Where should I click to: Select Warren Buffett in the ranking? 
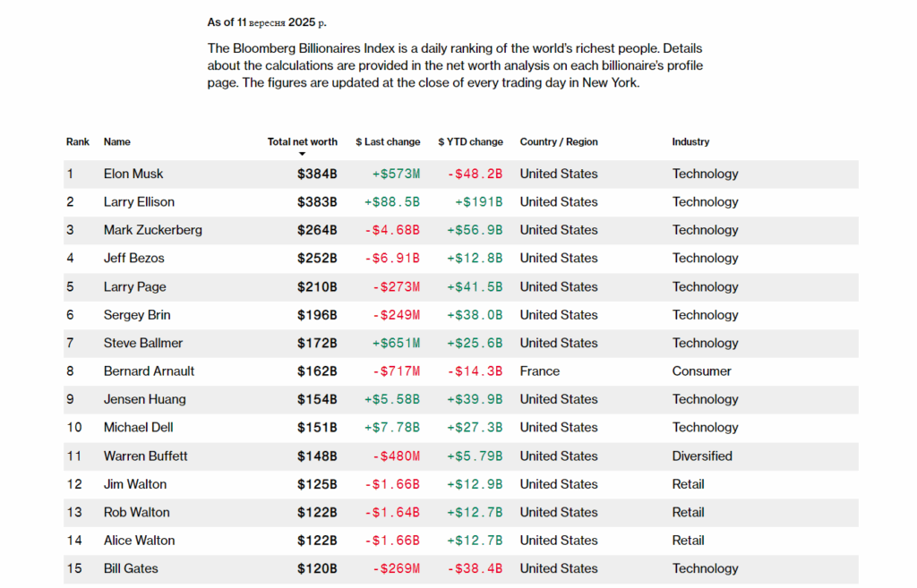(146, 456)
